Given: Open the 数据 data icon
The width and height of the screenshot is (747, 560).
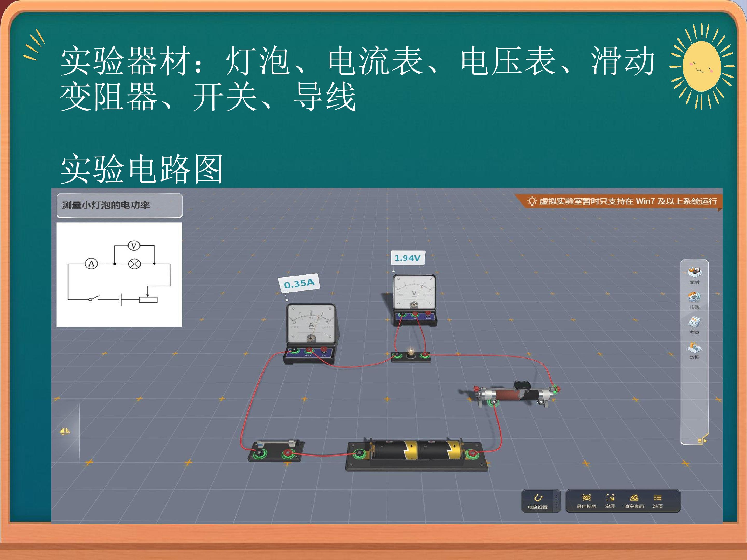Looking at the screenshot, I should pos(694,350).
